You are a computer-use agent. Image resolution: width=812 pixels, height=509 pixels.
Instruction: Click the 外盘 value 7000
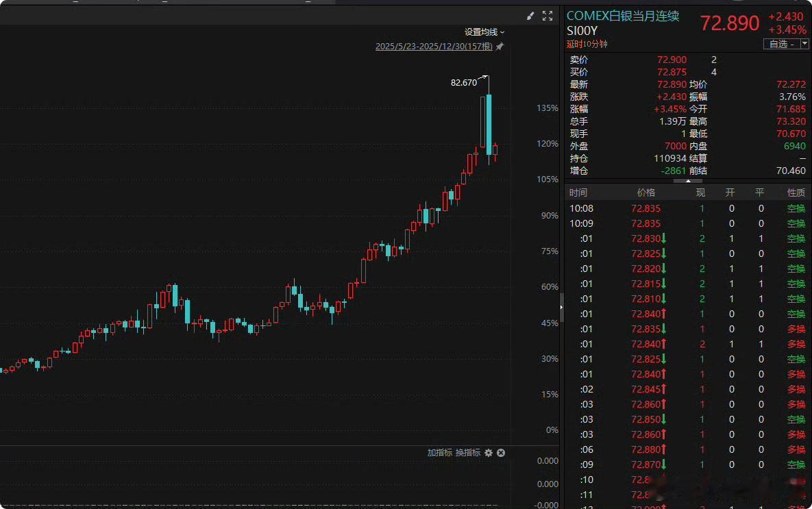(x=676, y=146)
